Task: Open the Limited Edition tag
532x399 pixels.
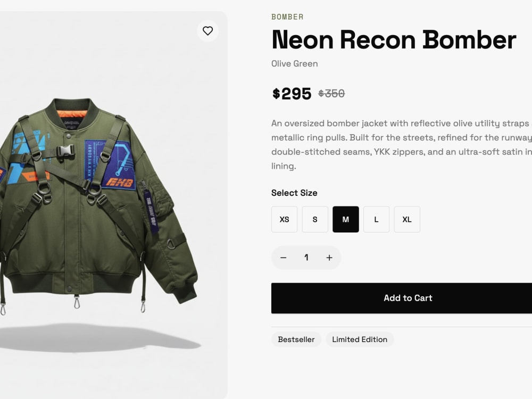Action: point(360,339)
